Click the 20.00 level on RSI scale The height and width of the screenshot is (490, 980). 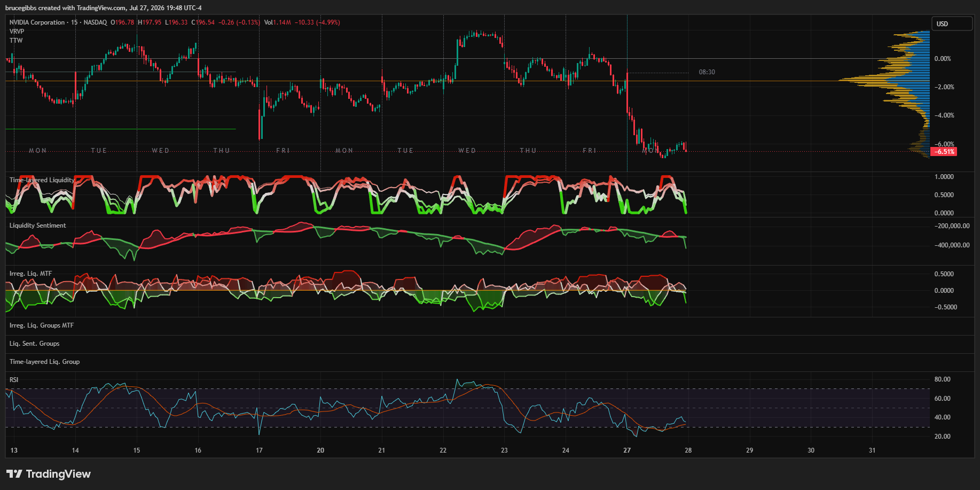pyautogui.click(x=943, y=437)
